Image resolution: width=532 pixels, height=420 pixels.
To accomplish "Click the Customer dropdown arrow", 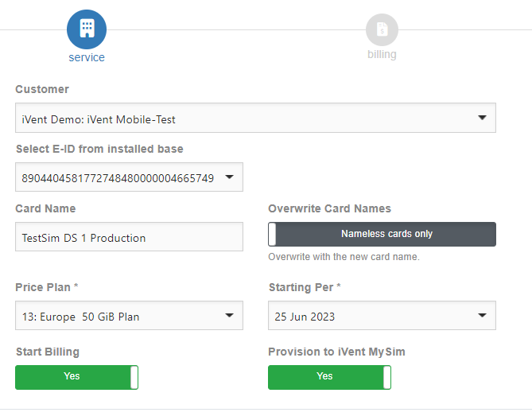I will [482, 119].
